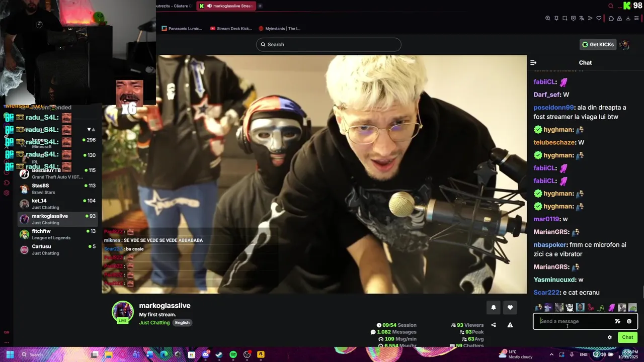
Task: Open the Stream Deck Kick bookmark
Action: 231,29
